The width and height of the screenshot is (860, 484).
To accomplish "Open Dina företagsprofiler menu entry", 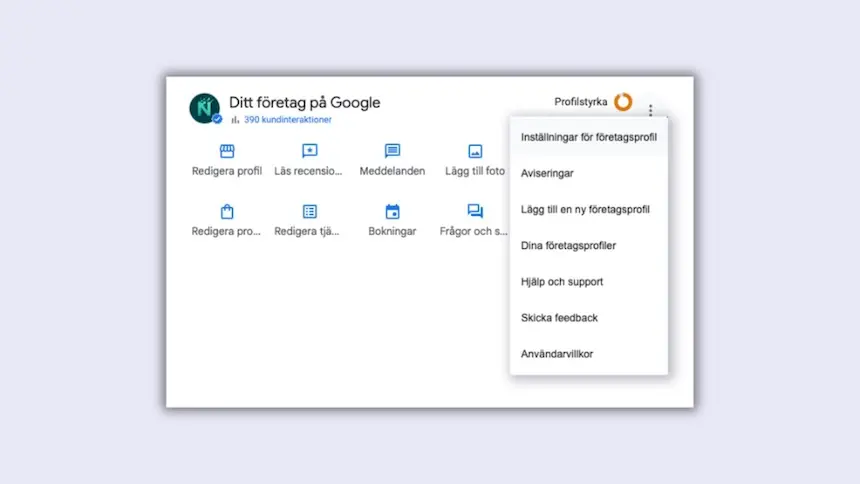I will (589, 246).
